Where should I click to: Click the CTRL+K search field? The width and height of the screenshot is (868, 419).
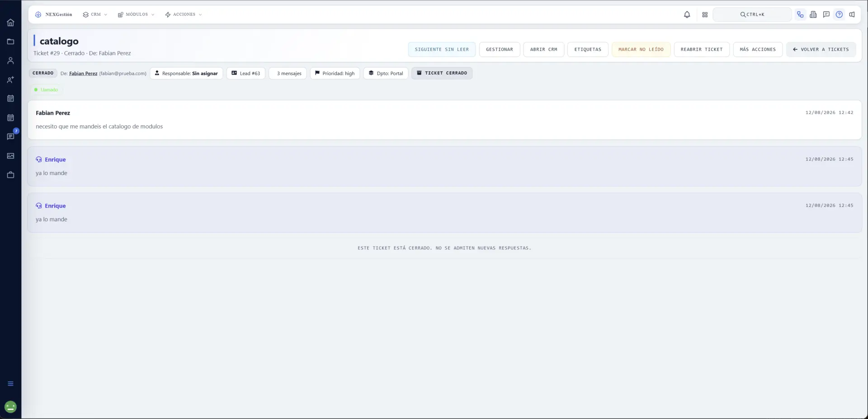[x=752, y=14]
